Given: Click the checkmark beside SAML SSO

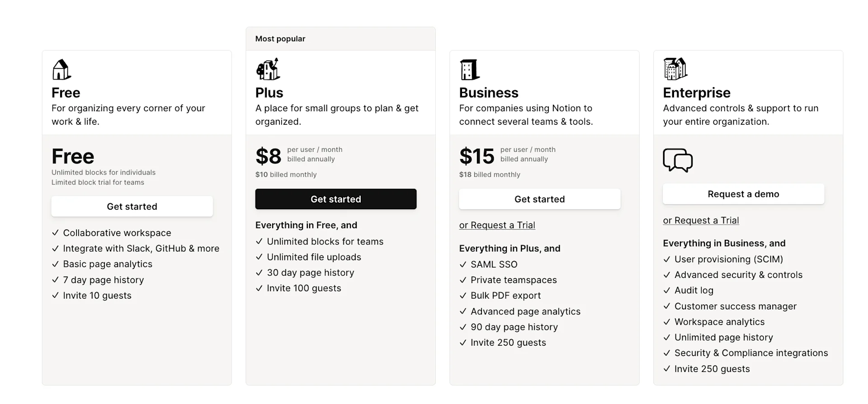Looking at the screenshot, I should (x=463, y=265).
